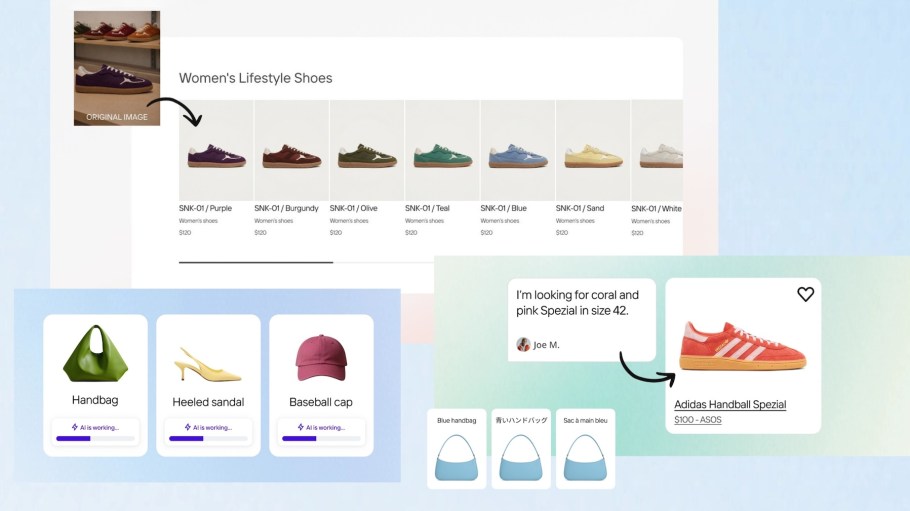This screenshot has width=910, height=511.
Task: Click the 'Baseball cap' card label
Action: [321, 402]
